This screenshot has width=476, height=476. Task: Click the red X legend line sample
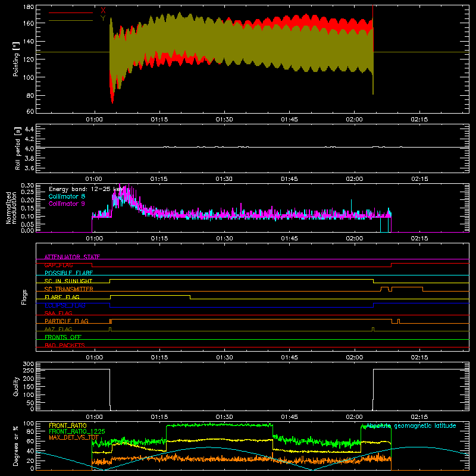(x=71, y=12)
